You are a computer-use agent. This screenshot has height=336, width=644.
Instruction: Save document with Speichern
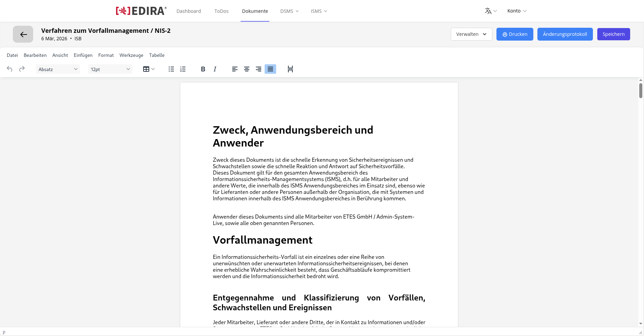pyautogui.click(x=614, y=34)
